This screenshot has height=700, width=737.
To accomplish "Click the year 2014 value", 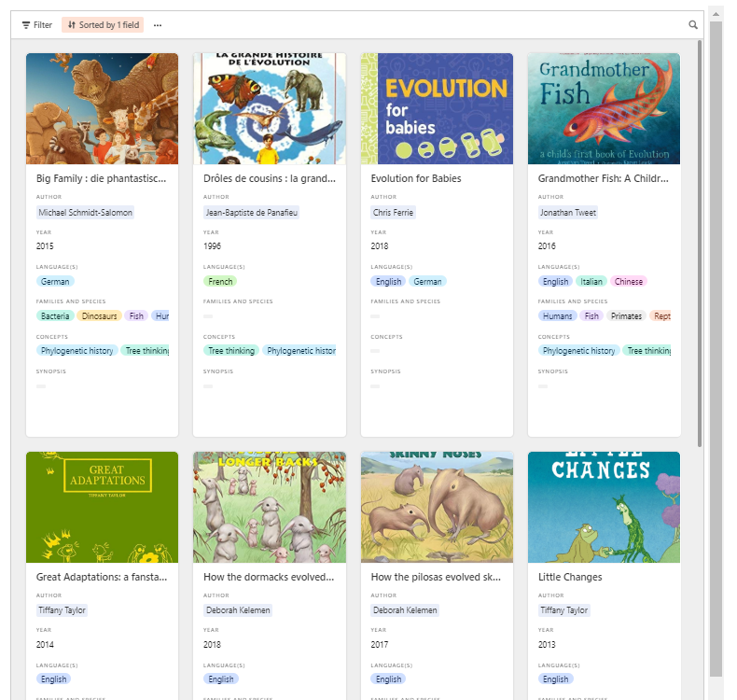I will click(45, 645).
